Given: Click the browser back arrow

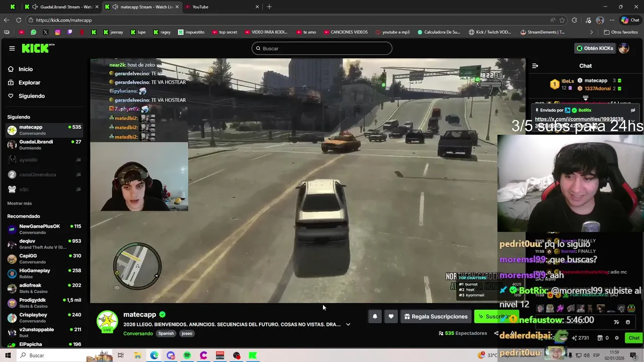Looking at the screenshot, I should pos(7,20).
